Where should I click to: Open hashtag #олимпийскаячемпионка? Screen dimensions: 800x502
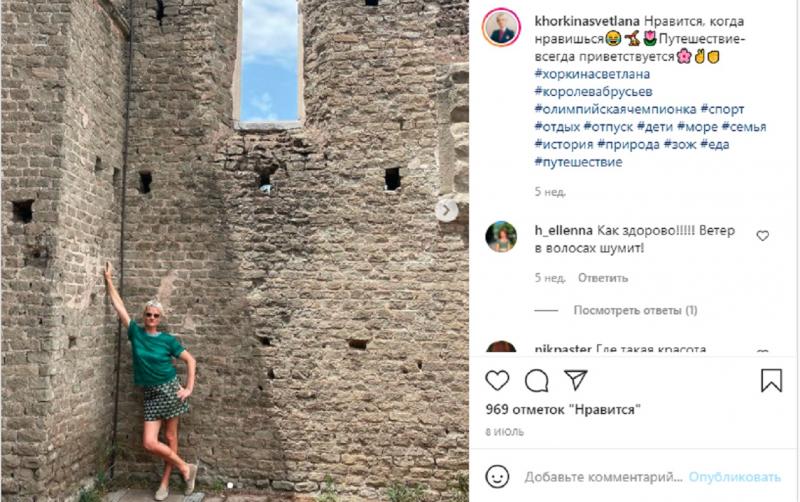point(615,109)
